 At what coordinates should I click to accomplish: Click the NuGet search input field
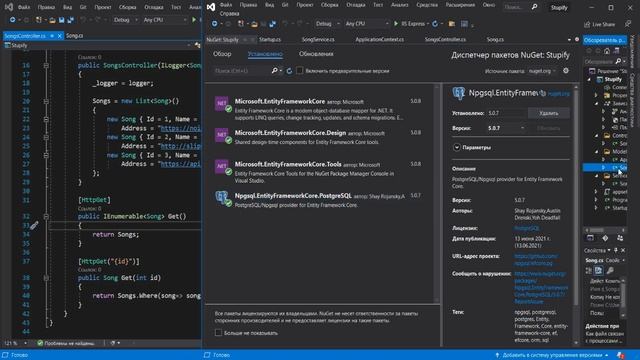[241, 71]
